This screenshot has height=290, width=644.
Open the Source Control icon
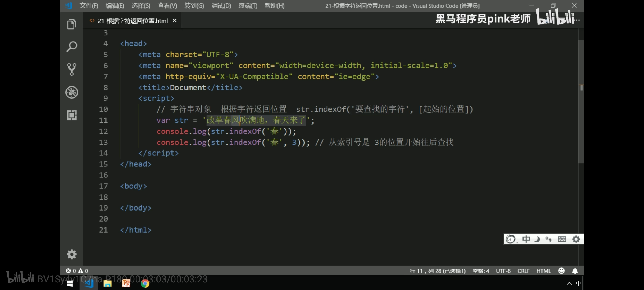click(72, 69)
